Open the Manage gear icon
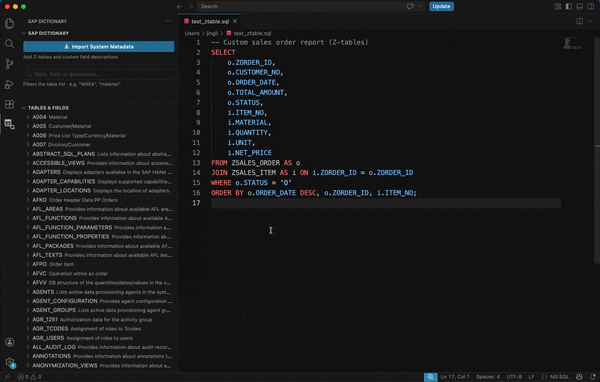 10,362
